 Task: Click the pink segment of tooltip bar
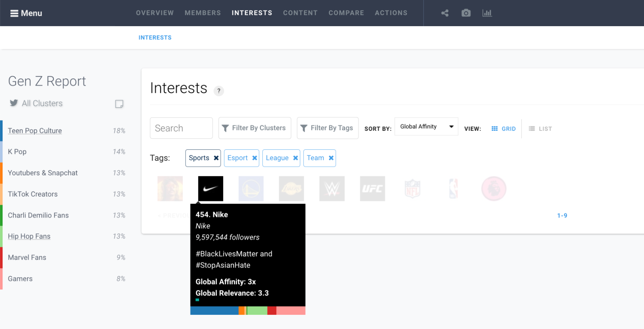click(291, 311)
